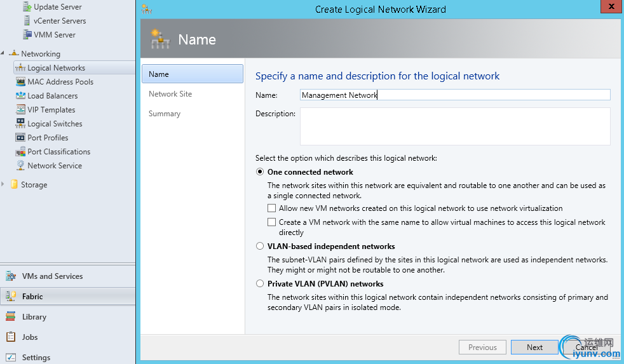Click the wizard title bar icon
The height and width of the screenshot is (364, 624).
[147, 9]
